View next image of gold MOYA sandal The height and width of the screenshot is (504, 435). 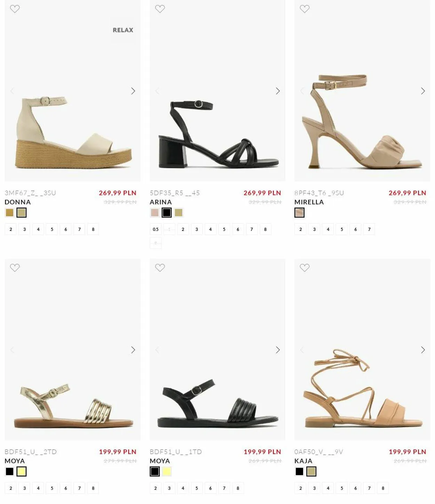pyautogui.click(x=133, y=350)
